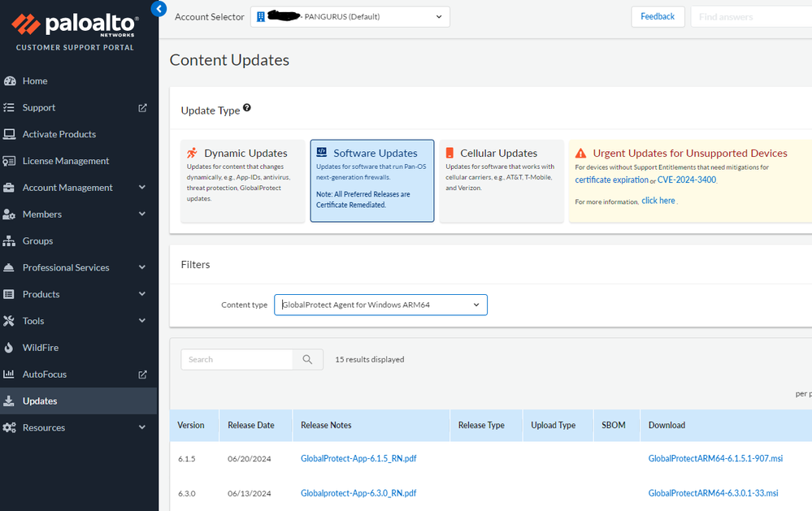Viewport: 812px width, 511px height.
Task: Select the Dynamic Updates card
Action: pos(243,180)
